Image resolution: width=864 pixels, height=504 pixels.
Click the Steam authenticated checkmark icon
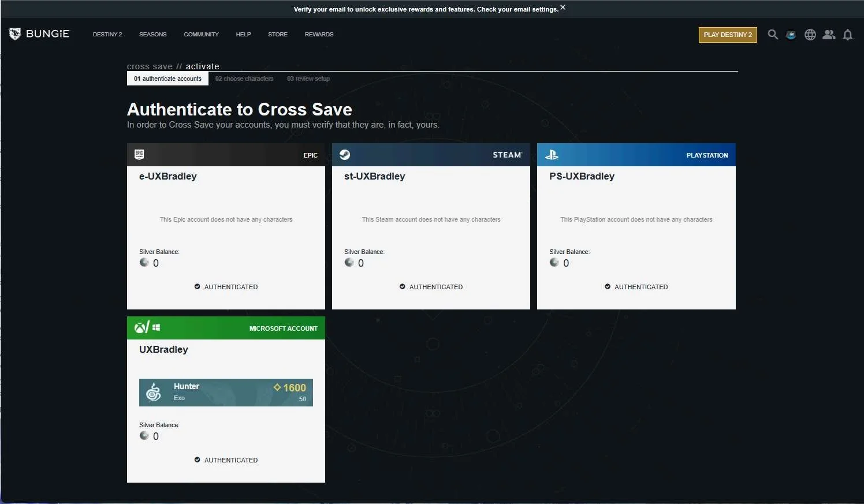[x=402, y=286]
